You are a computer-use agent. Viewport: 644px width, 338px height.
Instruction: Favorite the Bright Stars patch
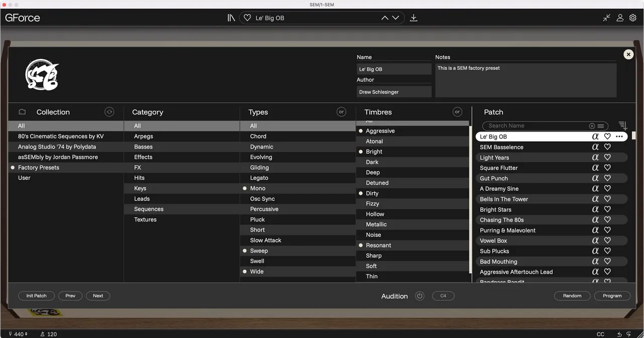[x=608, y=210]
